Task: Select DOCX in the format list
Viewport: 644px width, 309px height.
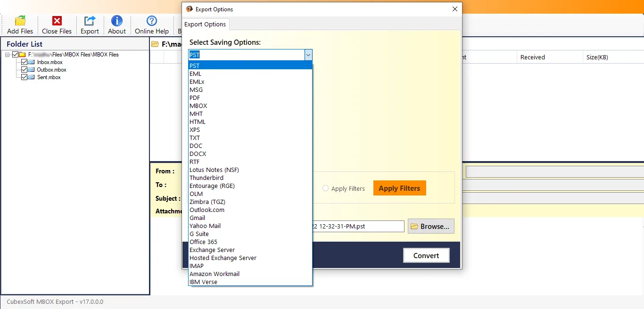Action: [250, 154]
